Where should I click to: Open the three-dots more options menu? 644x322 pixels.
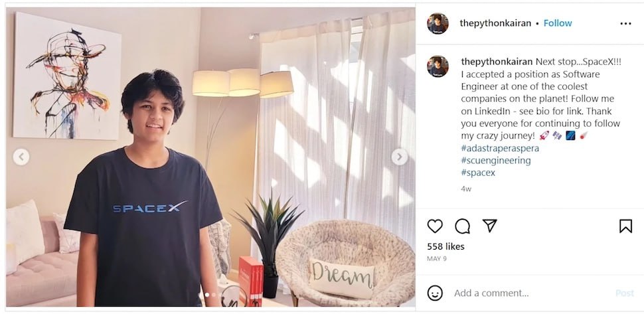(x=625, y=23)
